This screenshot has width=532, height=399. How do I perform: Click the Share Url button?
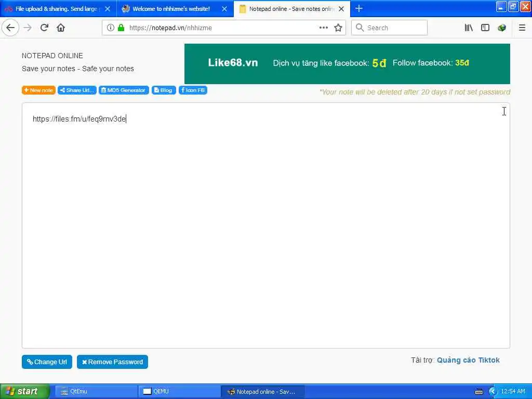(77, 90)
